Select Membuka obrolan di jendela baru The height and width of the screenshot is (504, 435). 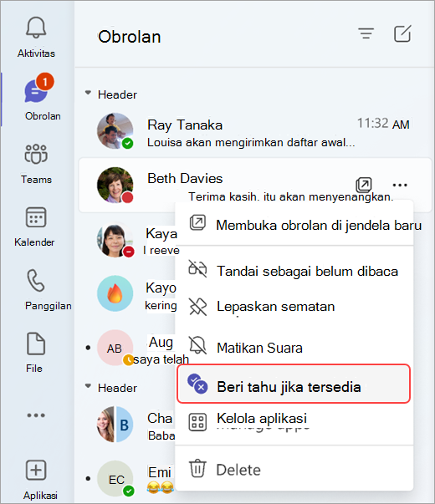[294, 225]
